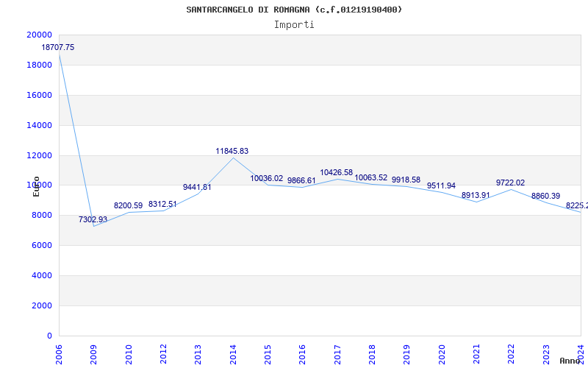The height and width of the screenshot is (368, 588).
Task: Click the data label 10426.58
Action: point(337,173)
